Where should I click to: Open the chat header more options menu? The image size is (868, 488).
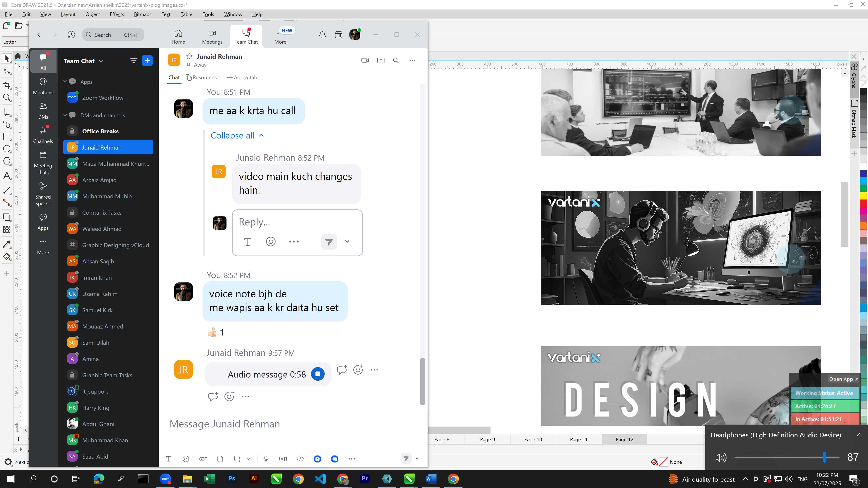pyautogui.click(x=413, y=60)
